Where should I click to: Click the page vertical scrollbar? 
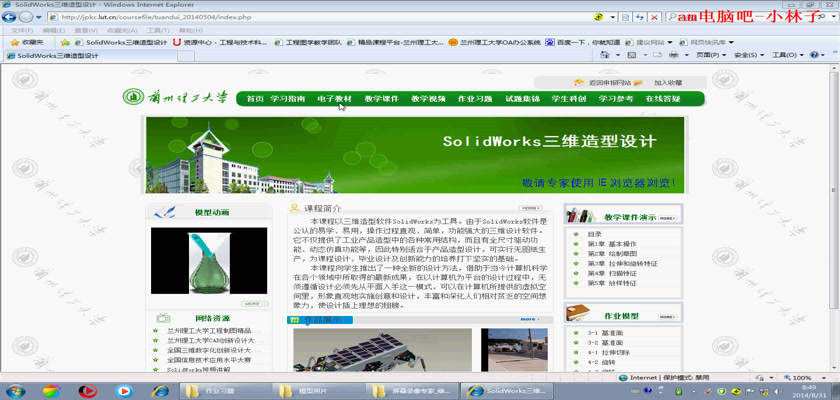834,217
